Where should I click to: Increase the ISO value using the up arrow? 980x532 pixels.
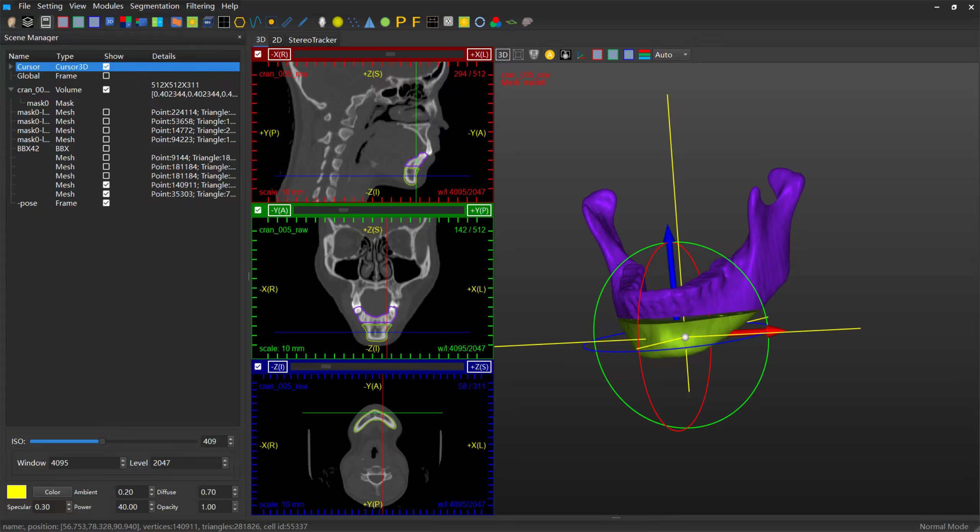click(x=230, y=439)
